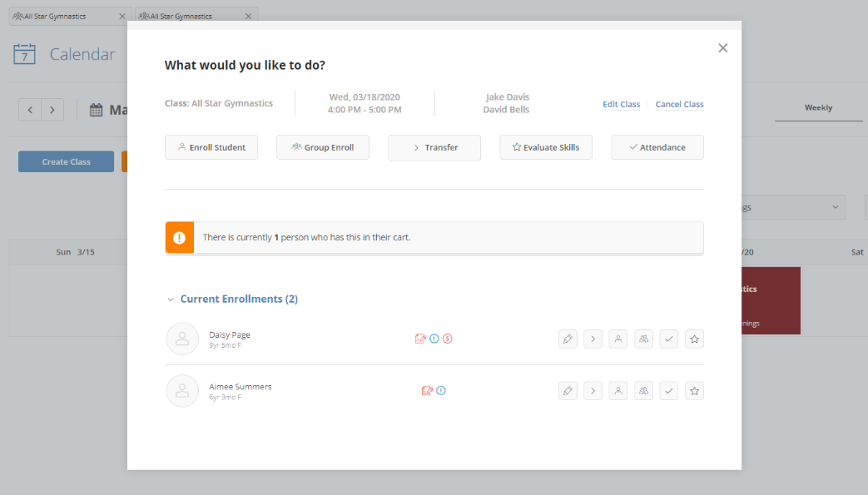
Task: Click the Edit Class link
Action: (x=621, y=104)
